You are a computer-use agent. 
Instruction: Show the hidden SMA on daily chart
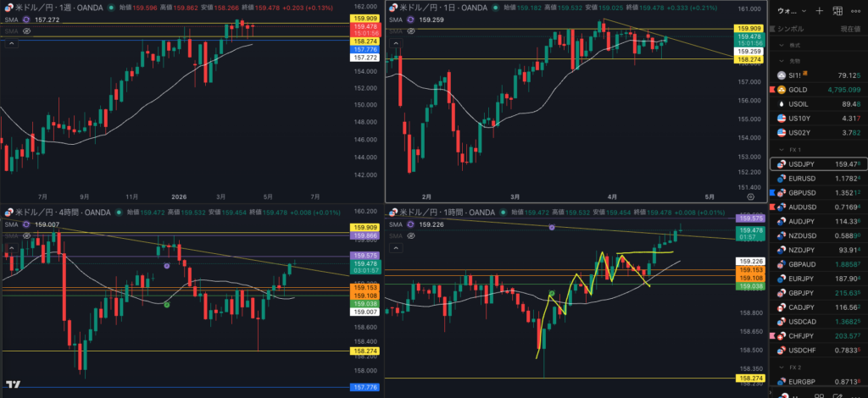click(x=411, y=30)
